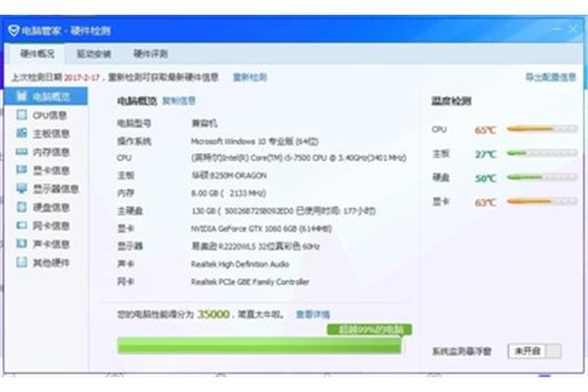Click the 重新检测 link
Screen dimensions: 588x392
point(250,77)
